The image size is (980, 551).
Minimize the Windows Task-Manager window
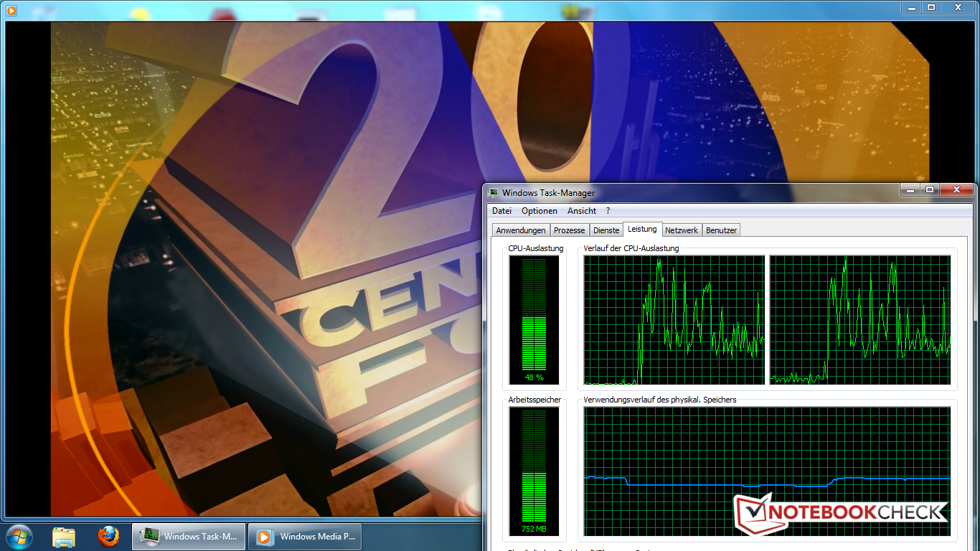point(910,189)
